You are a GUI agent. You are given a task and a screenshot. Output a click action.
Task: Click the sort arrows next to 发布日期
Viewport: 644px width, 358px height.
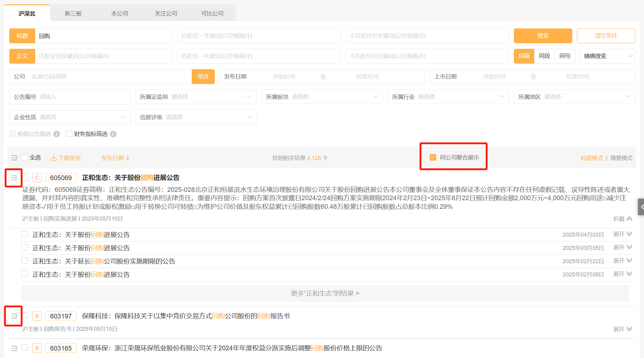128,158
